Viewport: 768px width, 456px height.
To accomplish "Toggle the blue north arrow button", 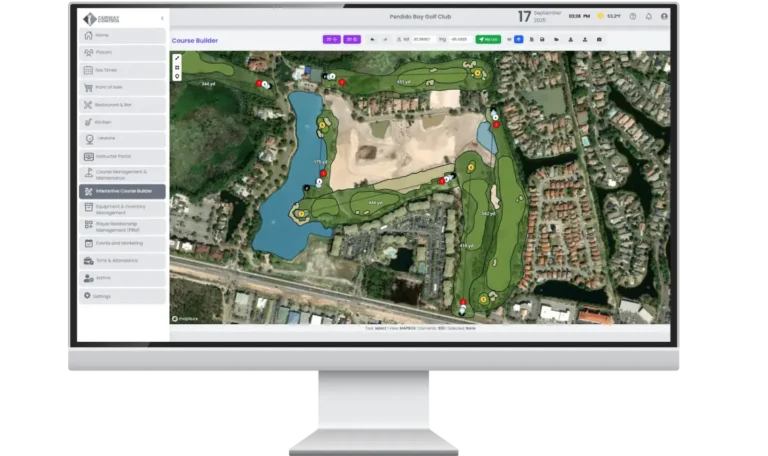I will [x=518, y=39].
